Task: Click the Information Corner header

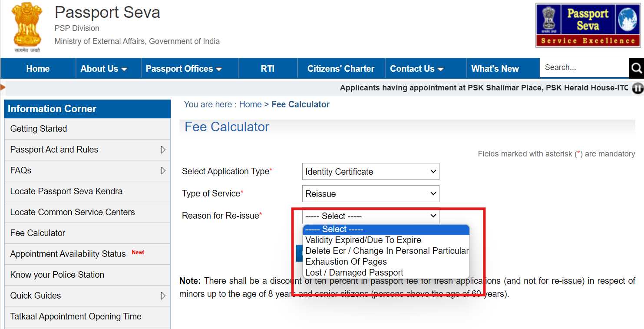Action: [87, 109]
